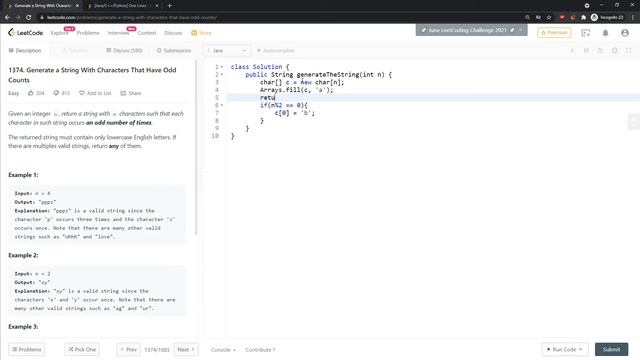Screen dimensions: 640x360
Task: Open the Contest page
Action: pos(147,33)
